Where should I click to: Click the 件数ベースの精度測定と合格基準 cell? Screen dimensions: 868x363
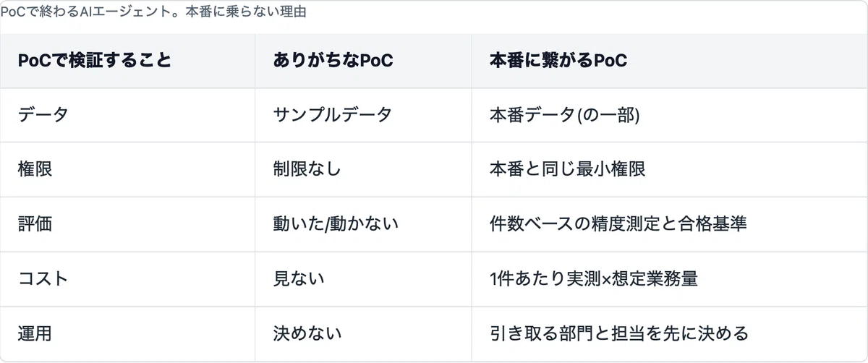pos(618,224)
